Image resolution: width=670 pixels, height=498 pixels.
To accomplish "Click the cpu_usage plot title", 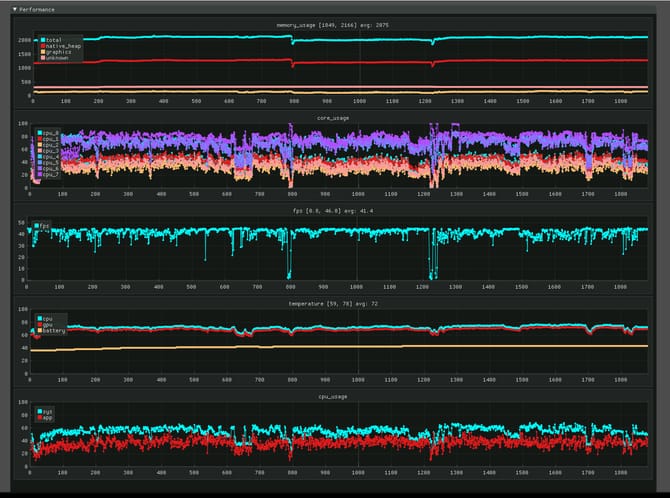I will point(333,397).
